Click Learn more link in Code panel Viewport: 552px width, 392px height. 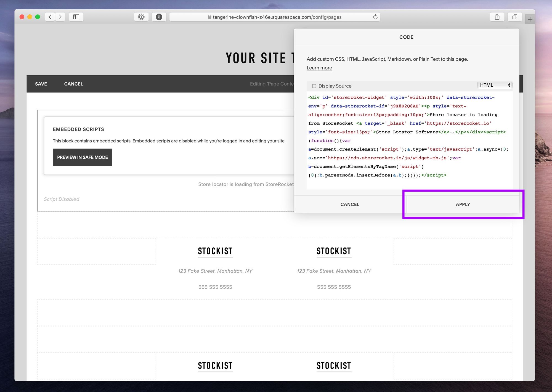pyautogui.click(x=319, y=68)
